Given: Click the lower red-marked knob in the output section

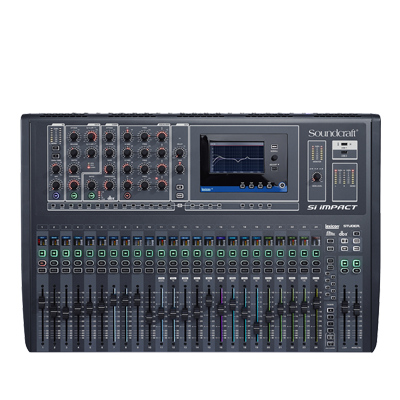Looking at the screenshot, I should pyautogui.click(x=180, y=169).
